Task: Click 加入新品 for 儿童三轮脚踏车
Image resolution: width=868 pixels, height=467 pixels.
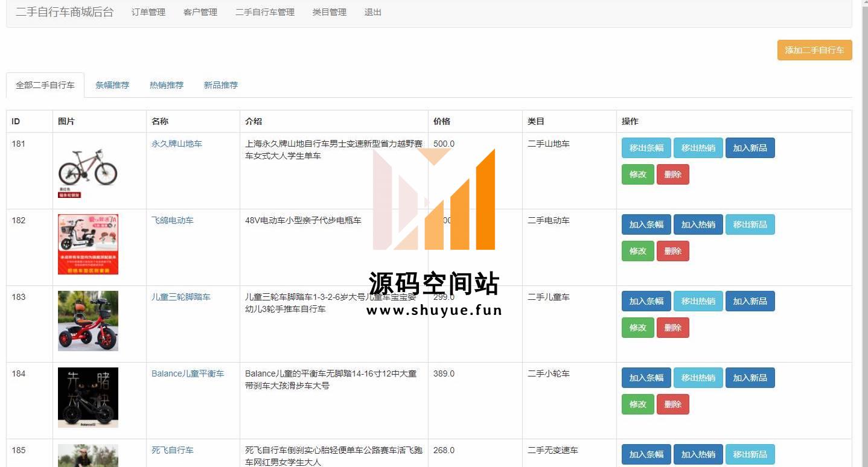Action: coord(750,301)
